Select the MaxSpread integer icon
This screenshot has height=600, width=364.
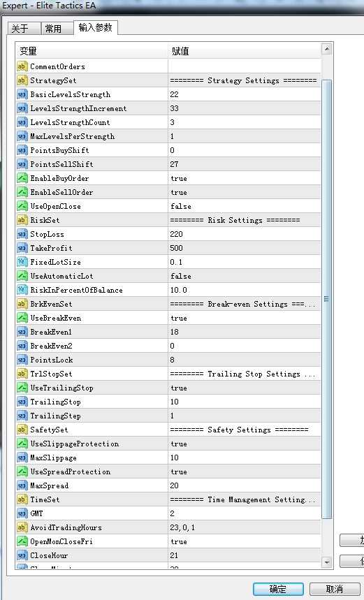(22, 485)
